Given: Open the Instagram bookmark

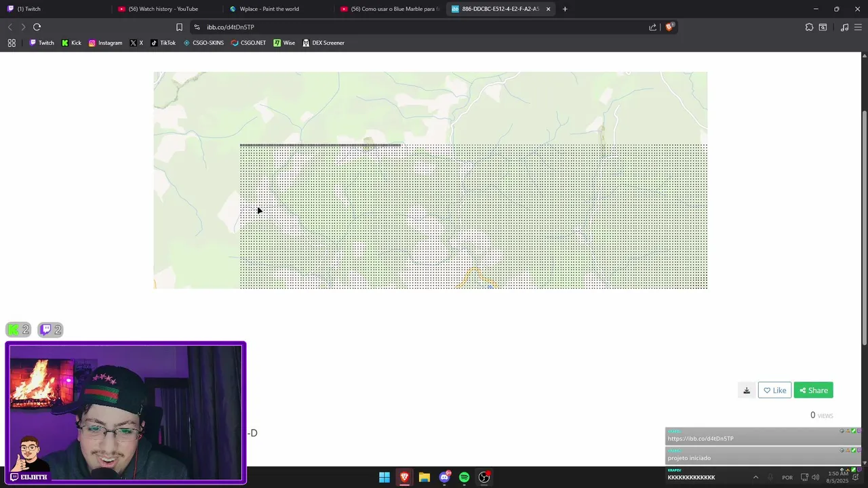Looking at the screenshot, I should (105, 43).
